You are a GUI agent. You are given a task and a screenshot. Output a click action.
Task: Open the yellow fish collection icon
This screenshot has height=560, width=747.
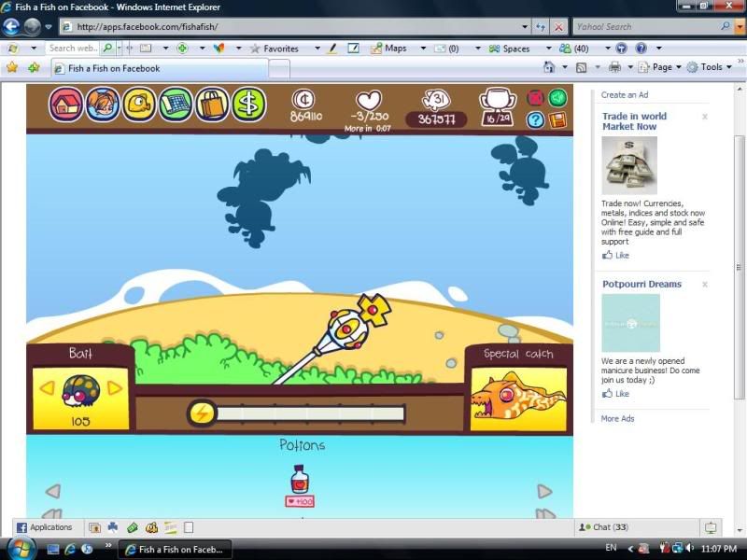point(139,104)
